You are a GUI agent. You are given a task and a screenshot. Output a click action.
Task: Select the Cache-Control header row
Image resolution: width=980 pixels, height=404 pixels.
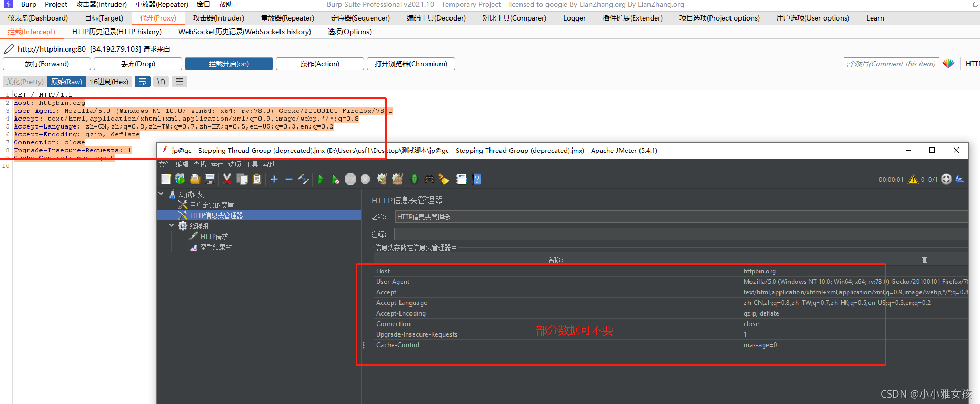(x=671, y=344)
